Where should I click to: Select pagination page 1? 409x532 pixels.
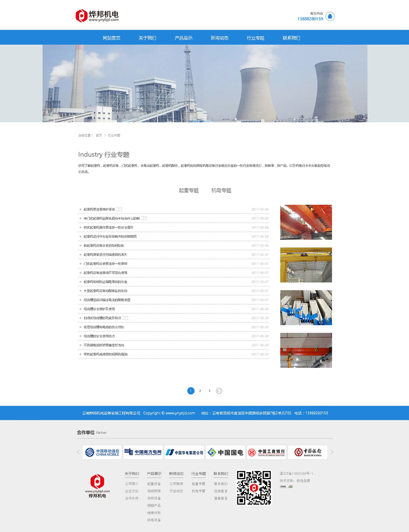click(x=191, y=391)
